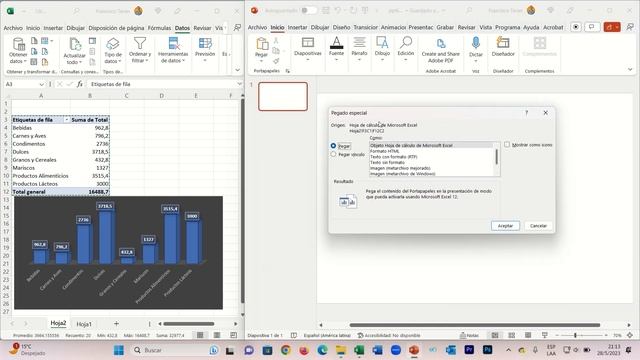Click Aceptar in the Pegado especial dialog
This screenshot has height=360, width=640.
click(x=505, y=226)
